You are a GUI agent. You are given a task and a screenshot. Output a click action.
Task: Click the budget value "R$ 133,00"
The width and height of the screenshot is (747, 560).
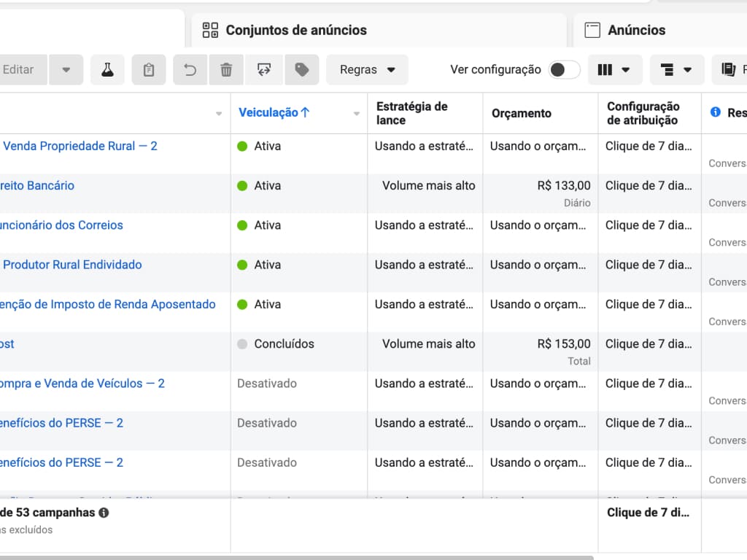564,186
